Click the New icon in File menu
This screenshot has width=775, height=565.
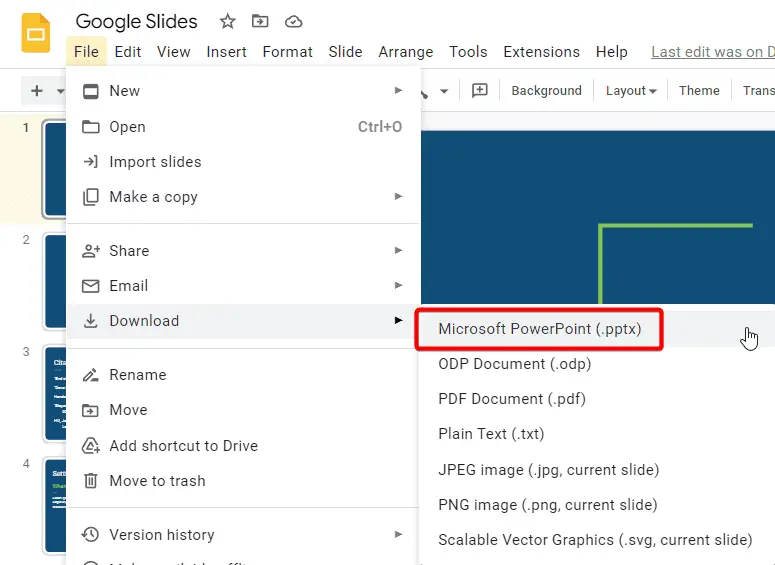coord(90,91)
